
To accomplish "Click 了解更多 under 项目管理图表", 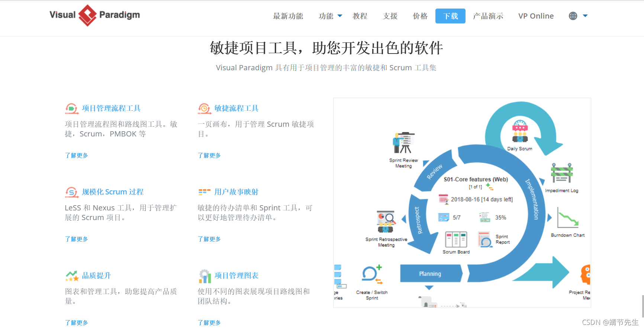I will click(x=209, y=323).
